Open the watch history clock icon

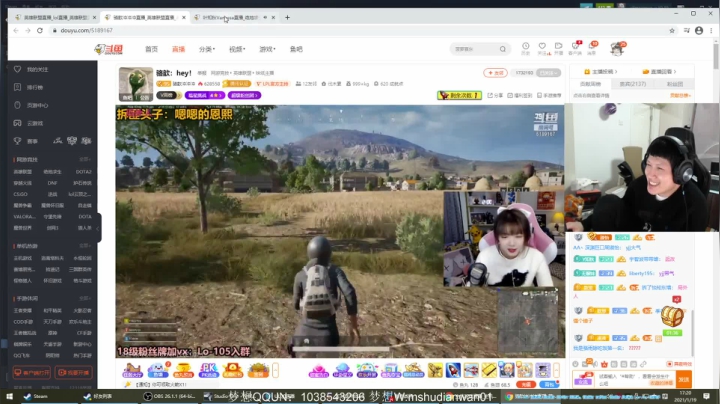526,48
